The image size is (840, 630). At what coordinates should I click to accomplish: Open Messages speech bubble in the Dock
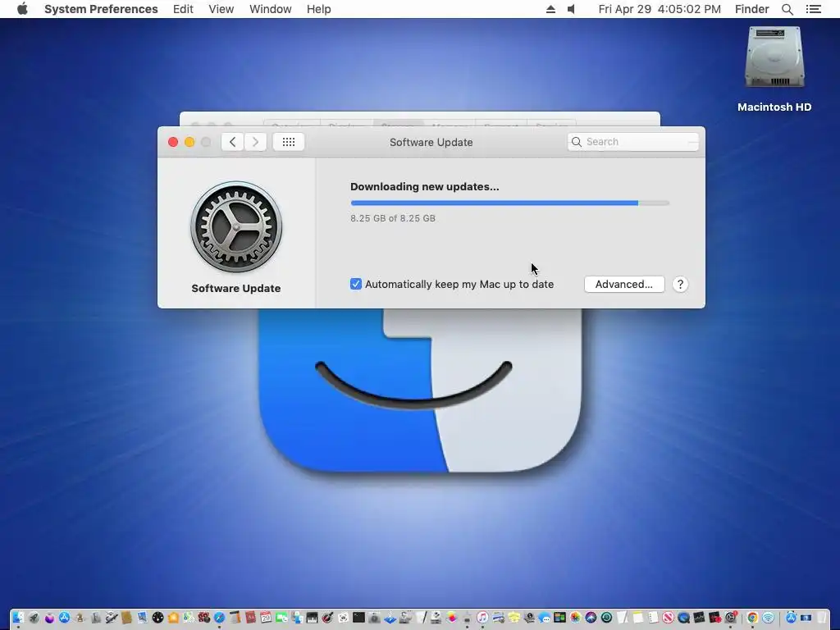[x=545, y=618]
